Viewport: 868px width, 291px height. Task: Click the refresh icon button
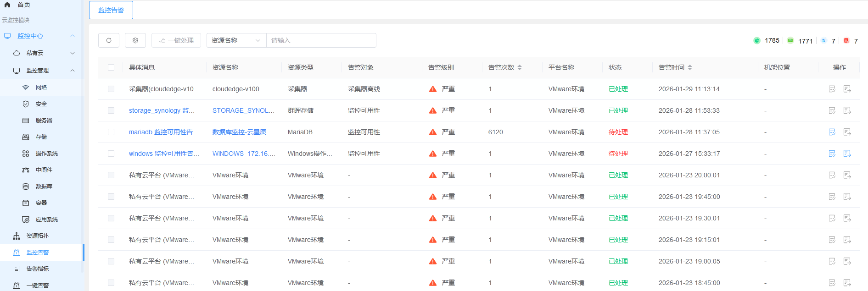(109, 40)
